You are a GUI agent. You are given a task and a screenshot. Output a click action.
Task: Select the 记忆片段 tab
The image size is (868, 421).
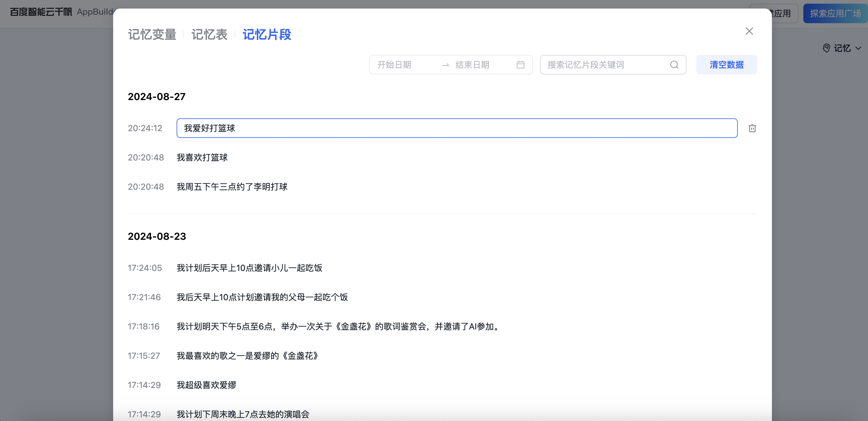[267, 34]
